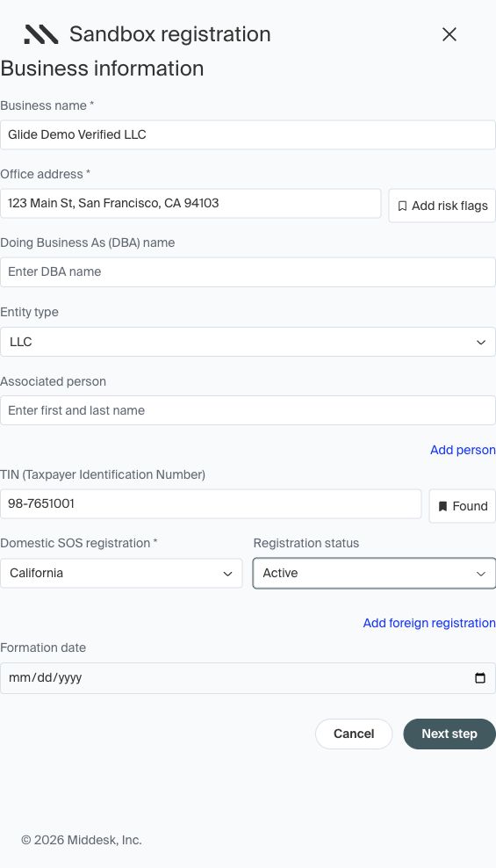Click the Found flag button
The image size is (496, 868).
(x=463, y=506)
